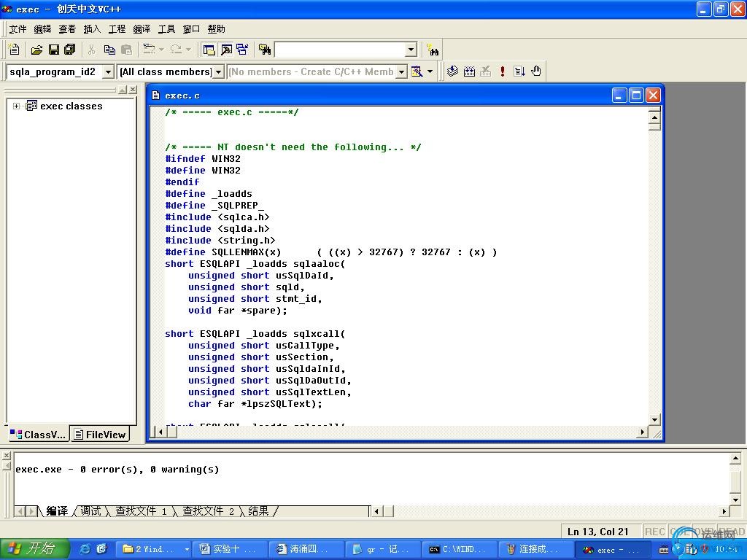Image resolution: width=747 pixels, height=560 pixels.
Task: Save the file with the floppy icon
Action: (x=54, y=49)
